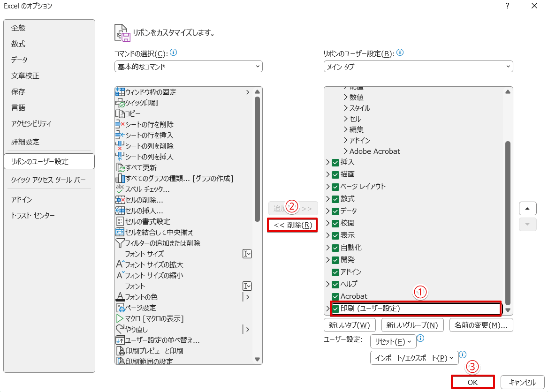Click the フォントの色 font color icon
Image resolution: width=548 pixels, height=392 pixels.
point(118,297)
